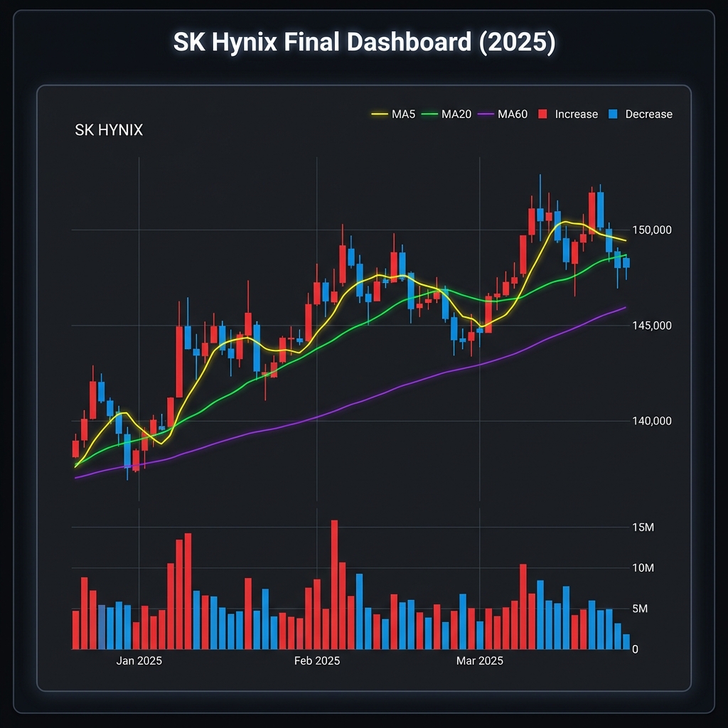This screenshot has width=728, height=728.
Task: Toggle the MA60 legend entry
Action: 503,114
